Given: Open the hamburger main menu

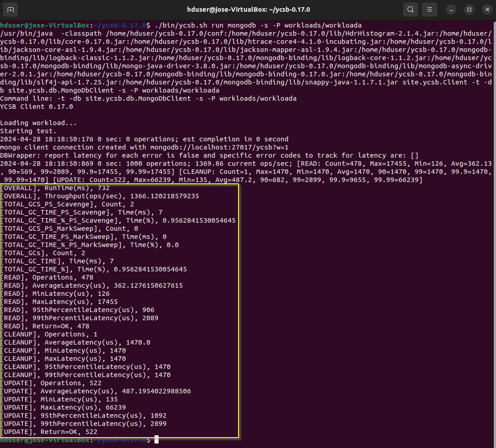Looking at the screenshot, I should pos(430,9).
